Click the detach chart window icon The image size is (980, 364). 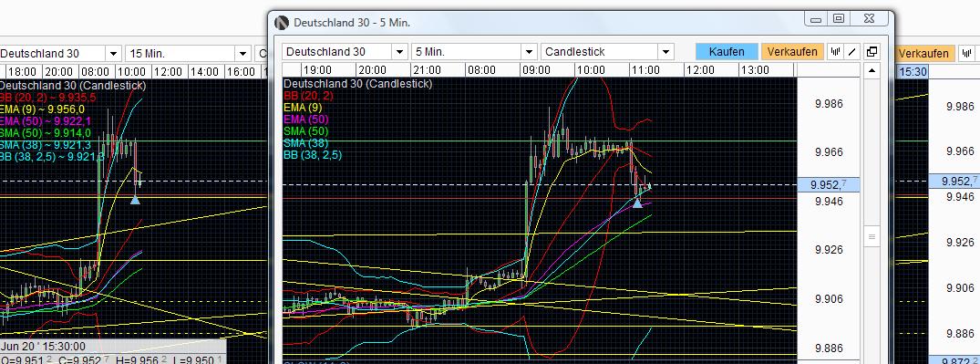[872, 52]
